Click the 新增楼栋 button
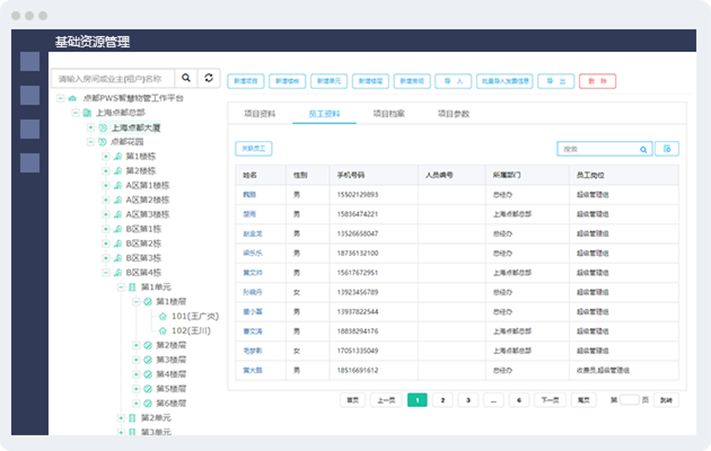This screenshot has width=711, height=451. coord(287,81)
